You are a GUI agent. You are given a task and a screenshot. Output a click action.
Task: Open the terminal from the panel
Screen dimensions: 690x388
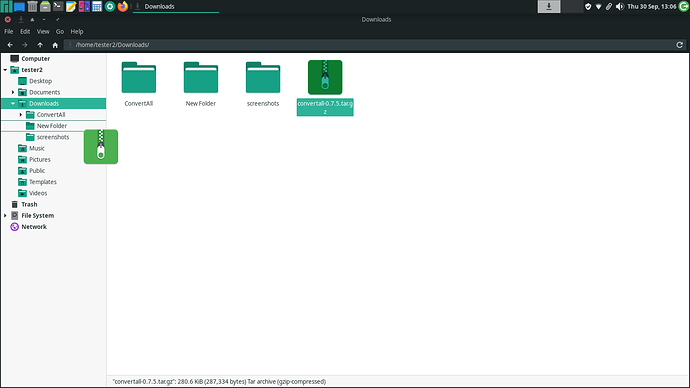click(58, 6)
